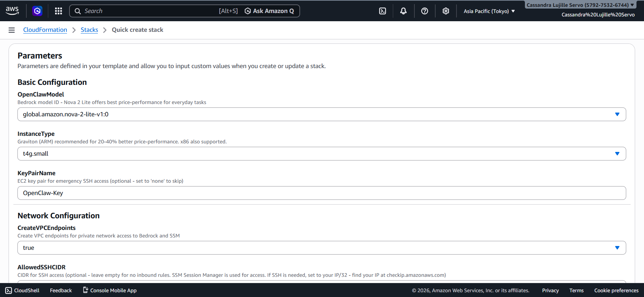
Task: Click the Cassandra%20Lujille%20Servo user text
Action: pos(598,15)
